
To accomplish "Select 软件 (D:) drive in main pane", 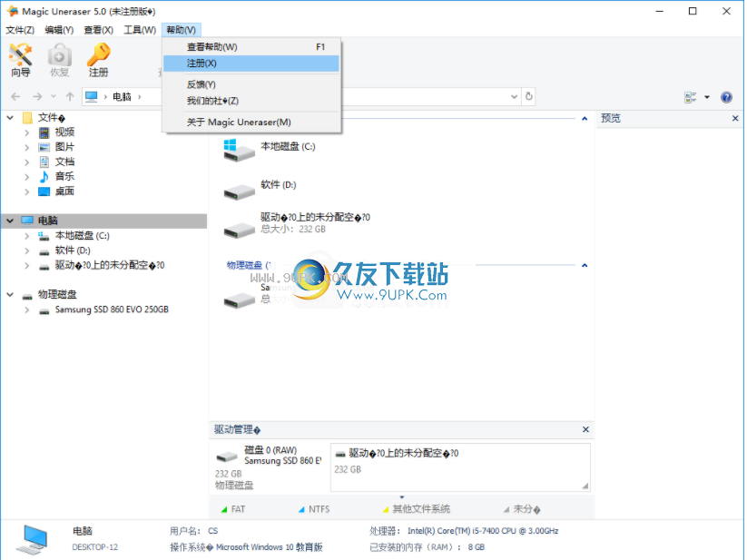I will [x=260, y=189].
